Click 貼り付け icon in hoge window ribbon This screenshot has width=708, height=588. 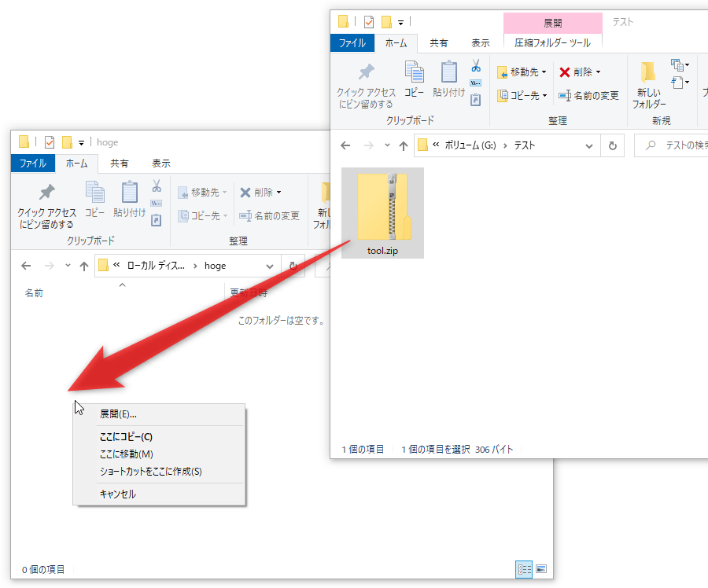(130, 200)
